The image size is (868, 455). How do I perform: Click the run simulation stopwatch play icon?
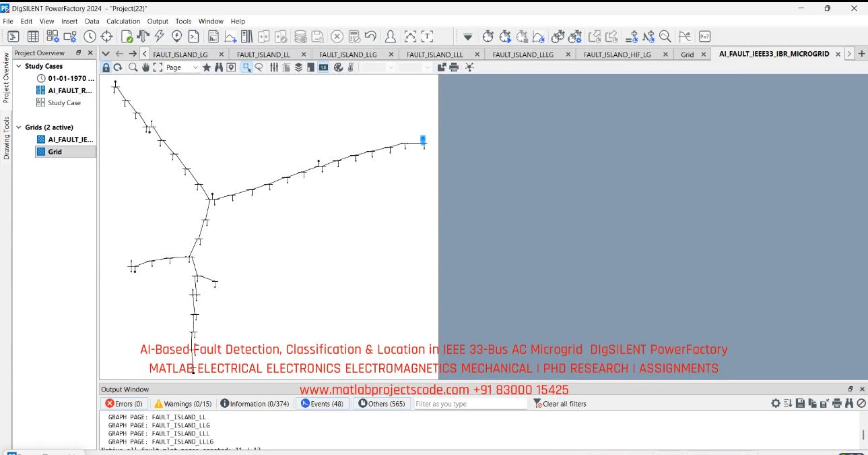(505, 36)
